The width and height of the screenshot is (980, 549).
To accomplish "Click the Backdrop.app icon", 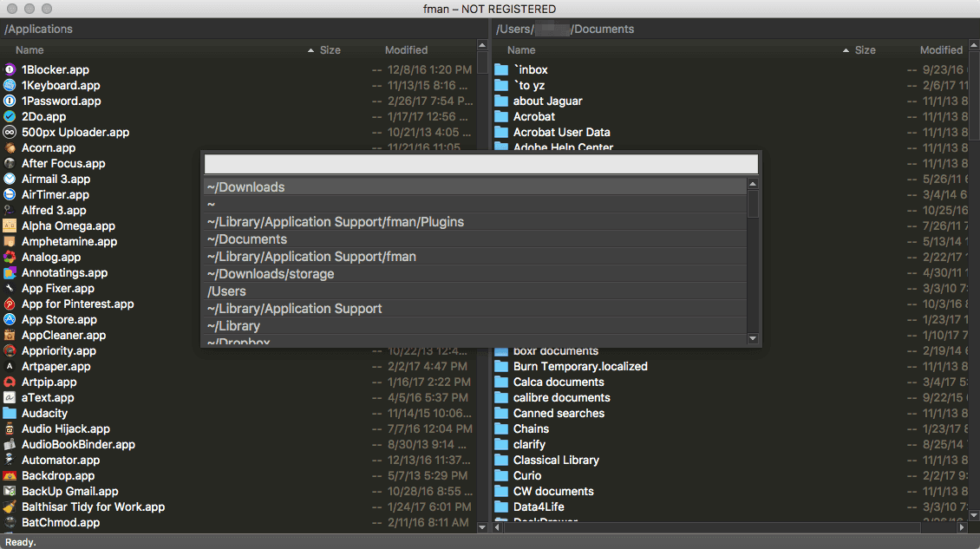I will coord(10,476).
